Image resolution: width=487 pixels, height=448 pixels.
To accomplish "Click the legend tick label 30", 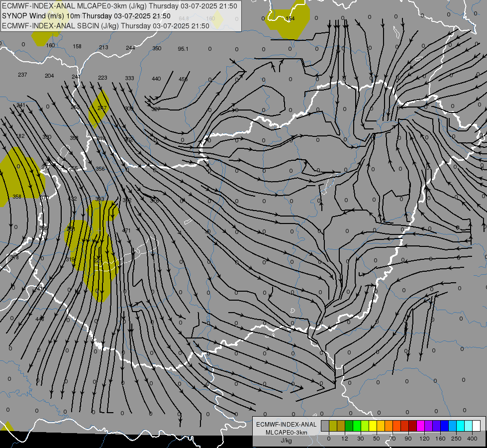I will pos(360,439).
